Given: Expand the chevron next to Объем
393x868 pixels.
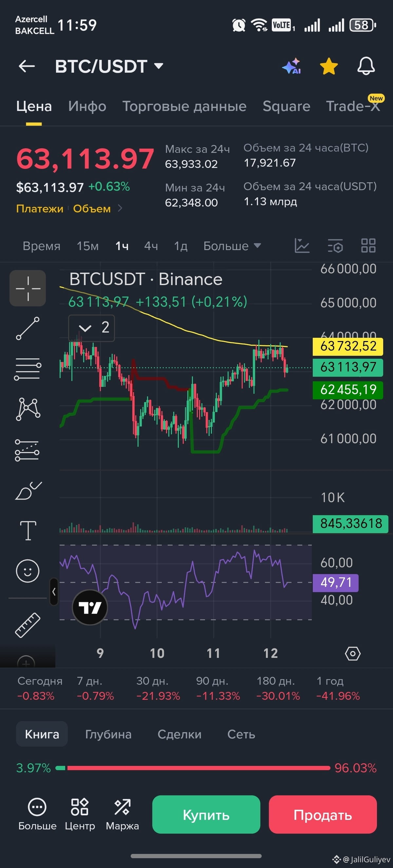Looking at the screenshot, I should coord(120,208).
